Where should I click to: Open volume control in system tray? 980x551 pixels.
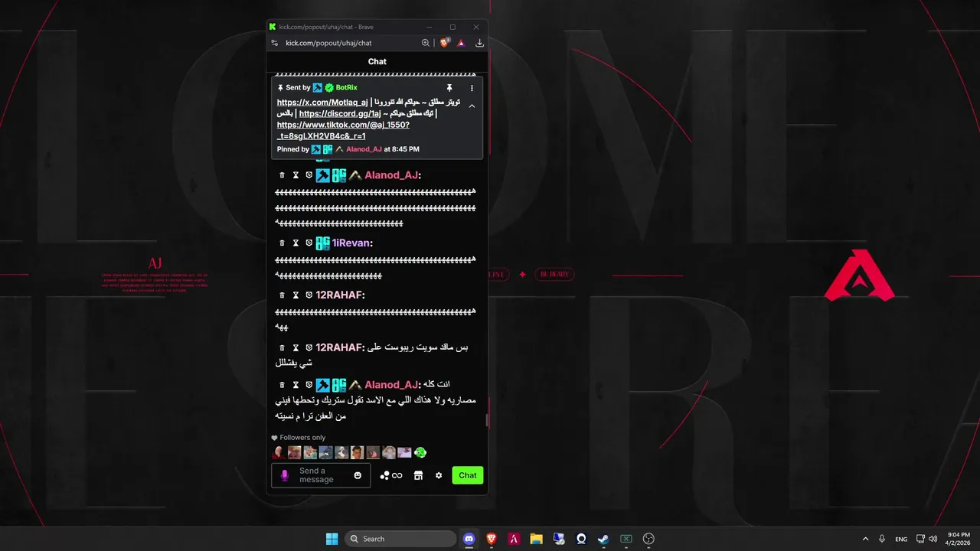click(x=933, y=539)
